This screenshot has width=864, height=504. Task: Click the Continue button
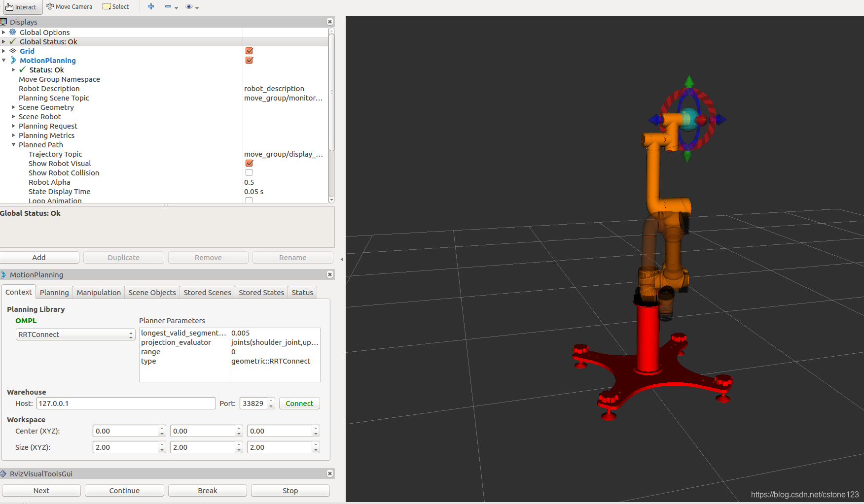[124, 490]
